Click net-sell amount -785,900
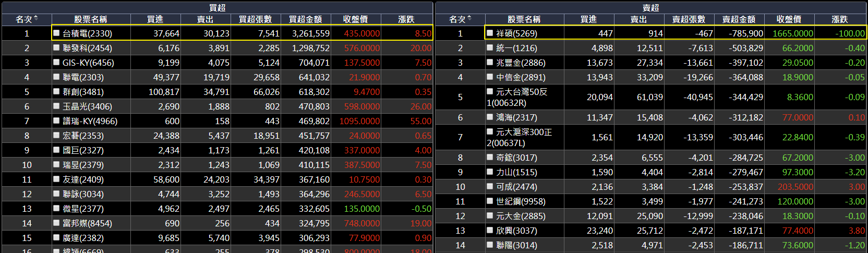 746,33
